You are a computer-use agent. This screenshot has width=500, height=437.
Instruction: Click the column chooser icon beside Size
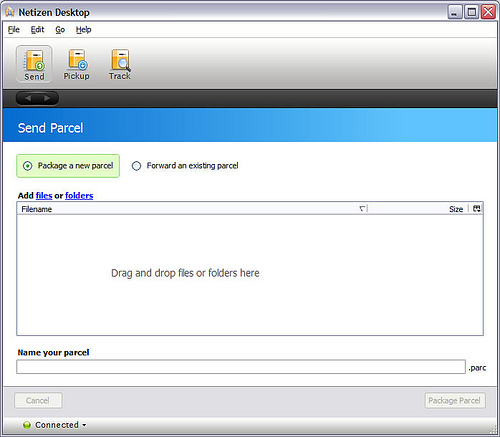(x=477, y=209)
